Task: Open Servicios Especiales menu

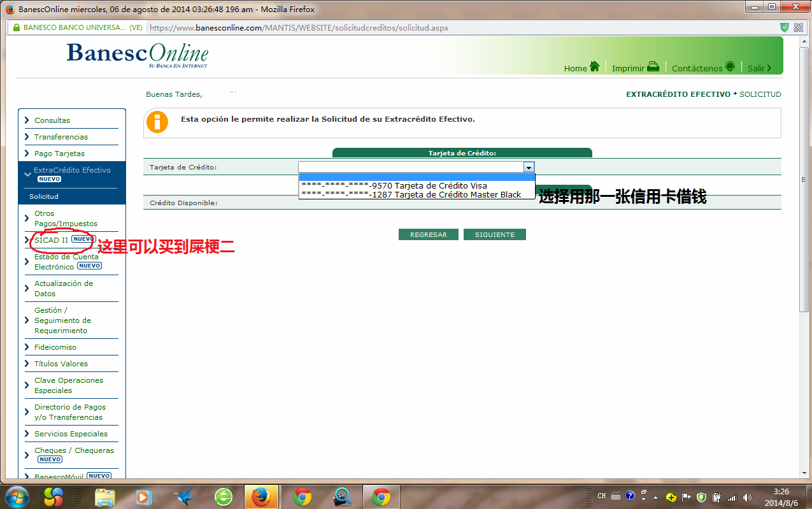Action: click(71, 434)
